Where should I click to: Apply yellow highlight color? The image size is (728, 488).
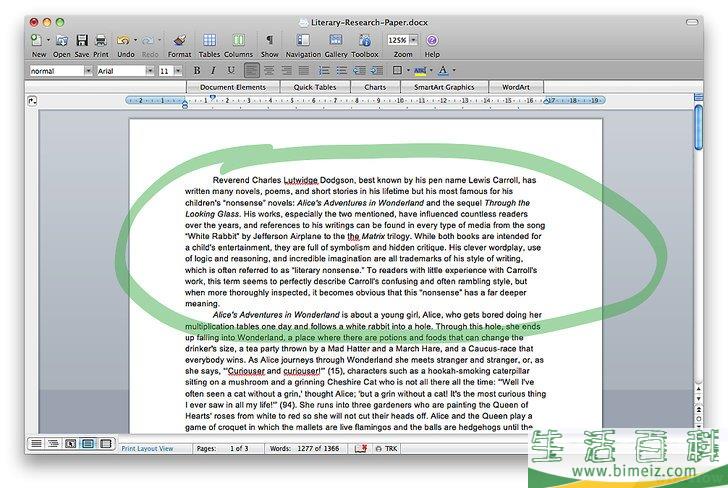(420, 71)
